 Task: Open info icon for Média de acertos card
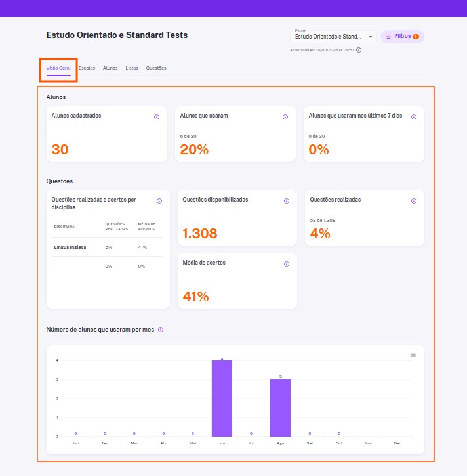click(286, 264)
